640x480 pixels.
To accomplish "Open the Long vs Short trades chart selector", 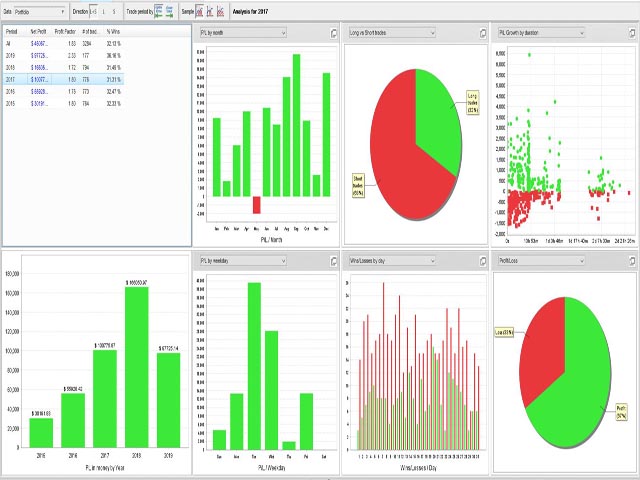I will 392,33.
